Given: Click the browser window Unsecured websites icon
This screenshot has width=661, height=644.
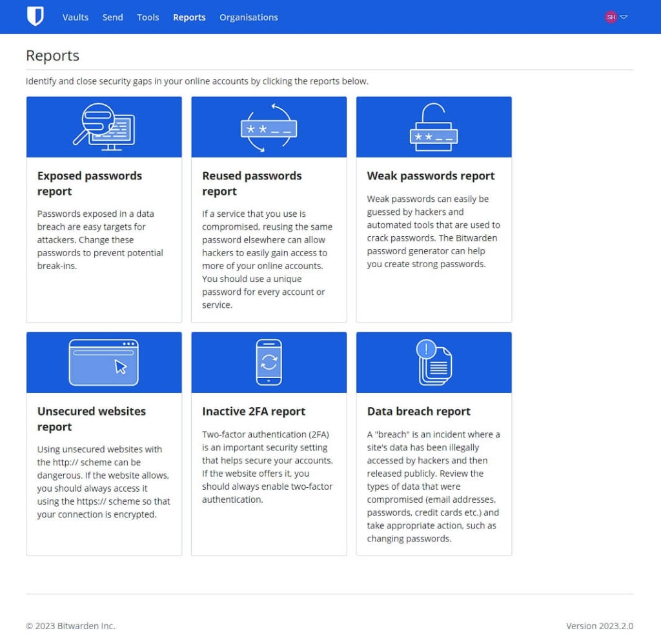Looking at the screenshot, I should 103,363.
